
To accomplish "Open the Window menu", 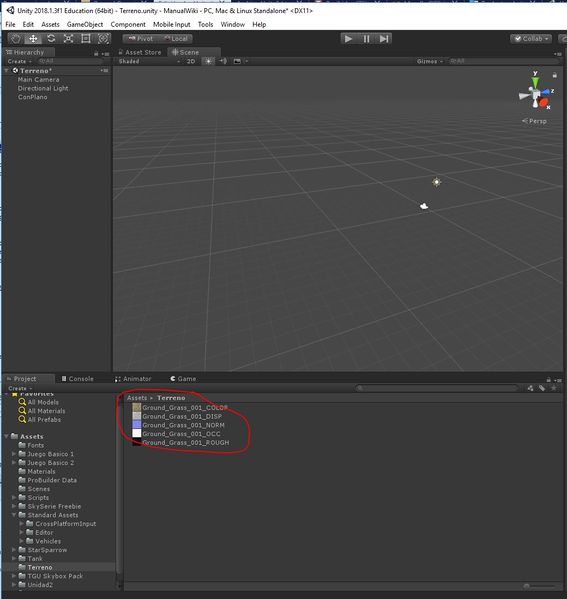I will click(233, 24).
